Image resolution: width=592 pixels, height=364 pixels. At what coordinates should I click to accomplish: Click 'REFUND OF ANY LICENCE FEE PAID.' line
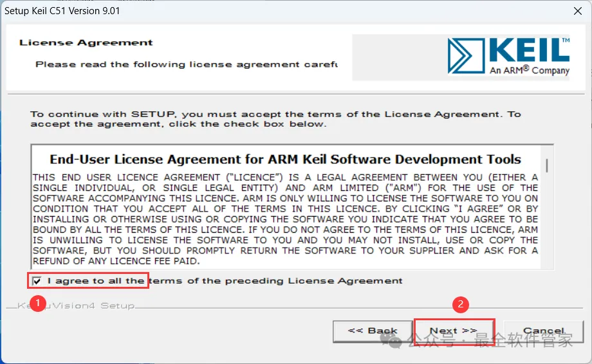coord(116,261)
